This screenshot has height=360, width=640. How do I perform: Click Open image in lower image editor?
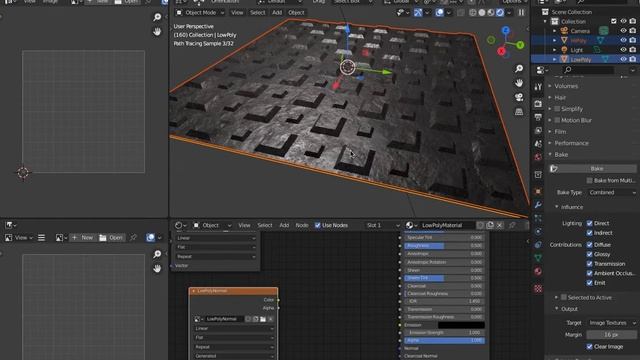click(x=111, y=238)
